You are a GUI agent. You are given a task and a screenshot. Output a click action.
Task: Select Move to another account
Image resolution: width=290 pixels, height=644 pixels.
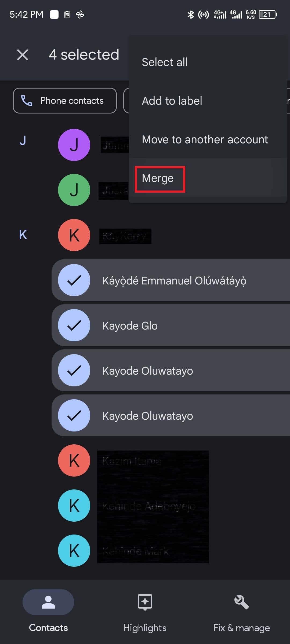click(205, 140)
